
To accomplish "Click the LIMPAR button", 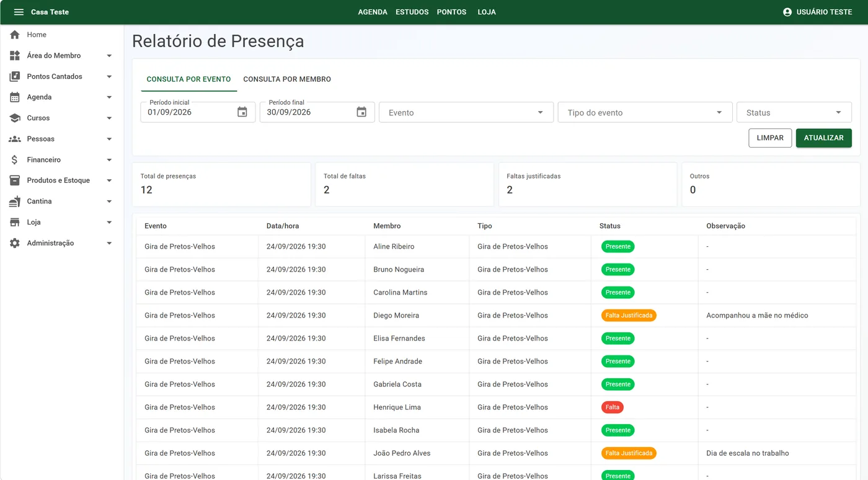I will click(x=770, y=138).
